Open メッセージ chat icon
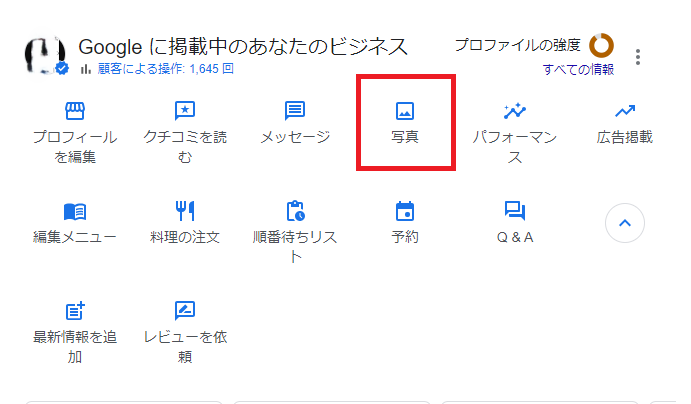 (295, 111)
